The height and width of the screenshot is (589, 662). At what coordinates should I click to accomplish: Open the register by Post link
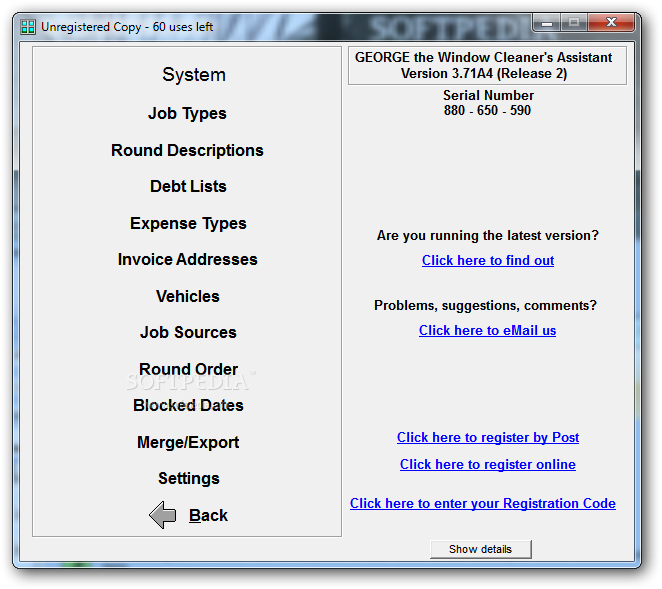[488, 437]
